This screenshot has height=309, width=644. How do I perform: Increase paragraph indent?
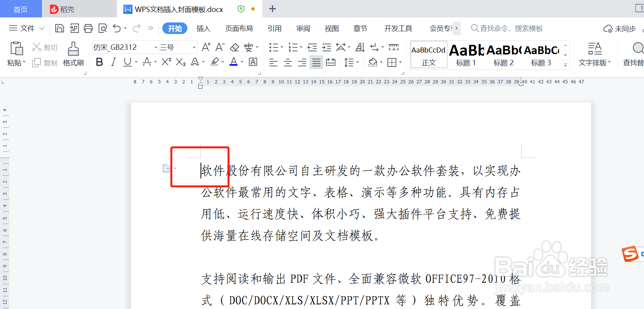coord(327,47)
